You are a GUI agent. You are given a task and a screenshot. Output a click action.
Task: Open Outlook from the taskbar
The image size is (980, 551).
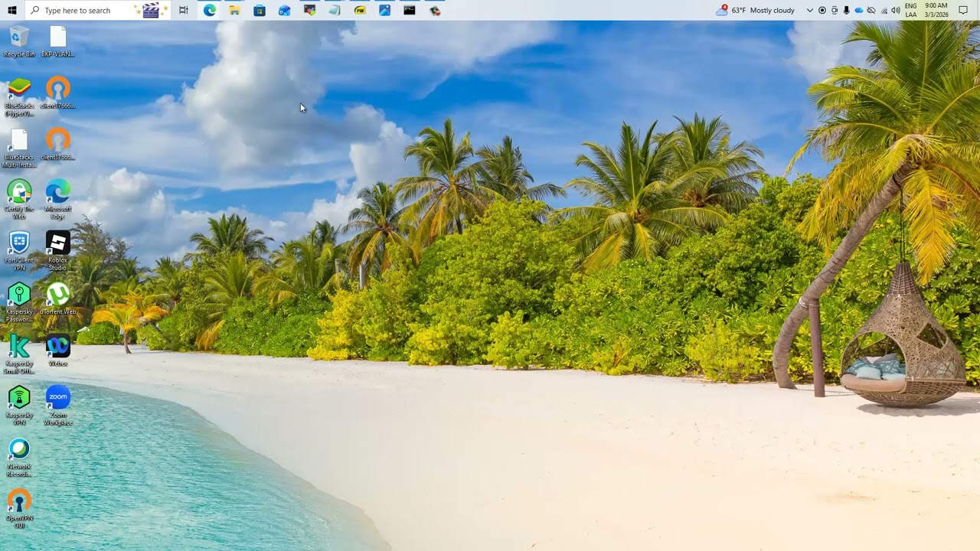click(x=284, y=10)
